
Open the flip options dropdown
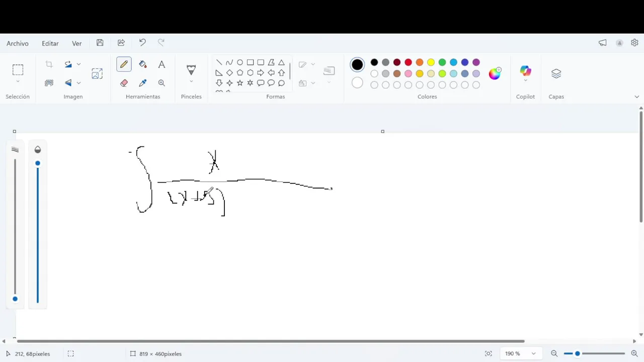click(78, 83)
